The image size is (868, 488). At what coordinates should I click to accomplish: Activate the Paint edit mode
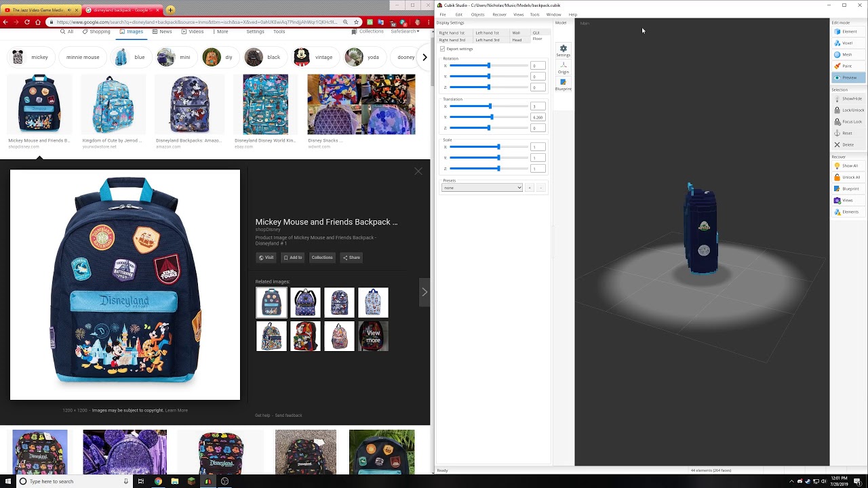point(848,66)
